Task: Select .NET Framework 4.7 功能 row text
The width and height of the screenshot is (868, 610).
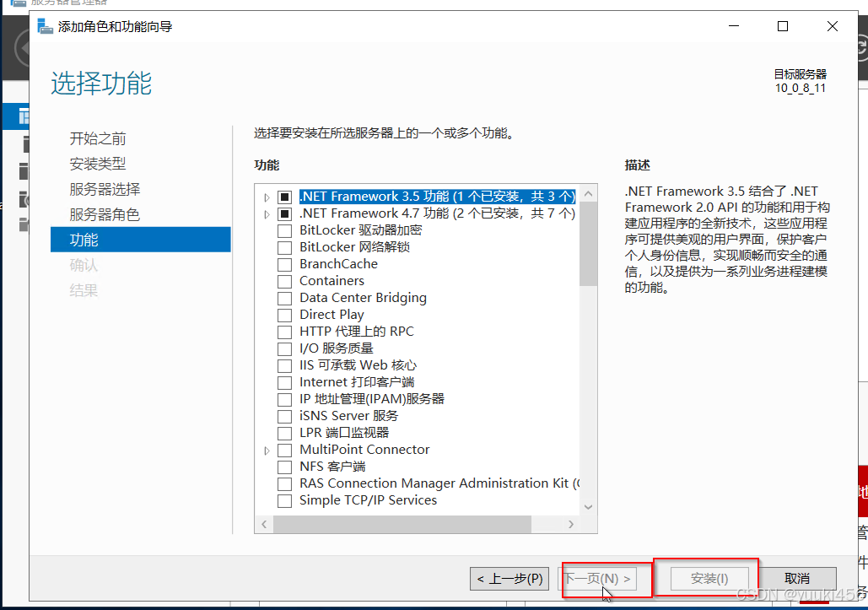Action: pos(437,213)
